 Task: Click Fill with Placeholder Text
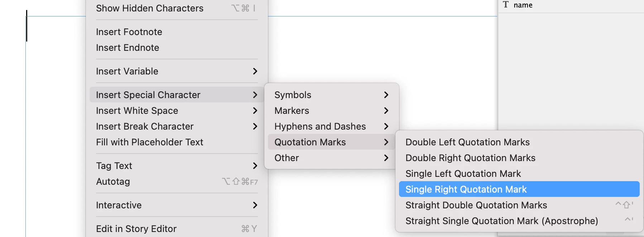tap(149, 142)
